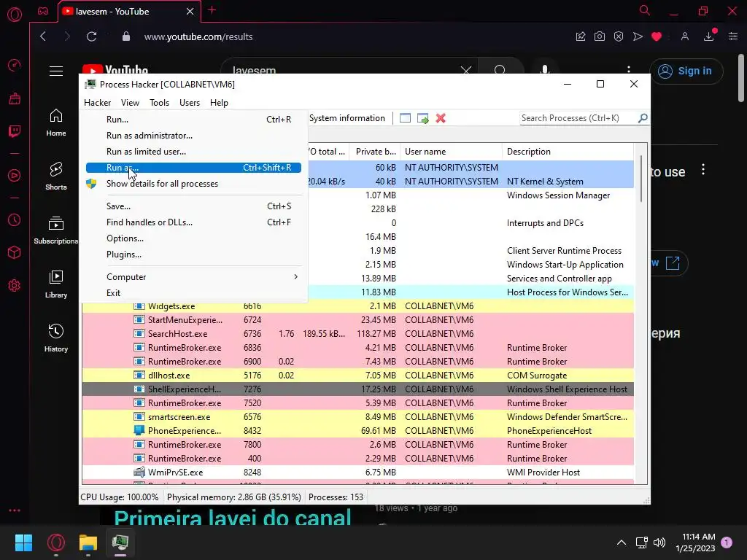Open the Users menu
This screenshot has width=747, height=560.
coord(190,102)
